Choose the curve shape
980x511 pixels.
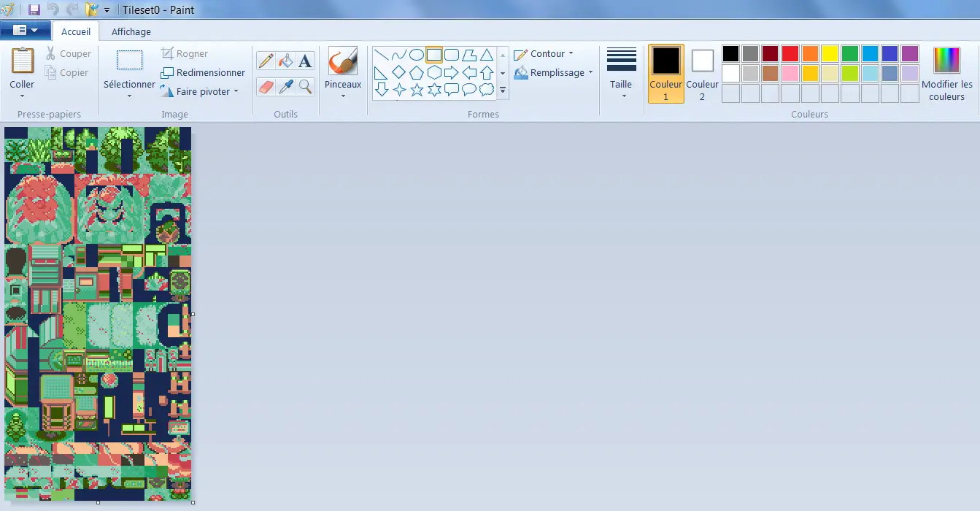(x=398, y=55)
